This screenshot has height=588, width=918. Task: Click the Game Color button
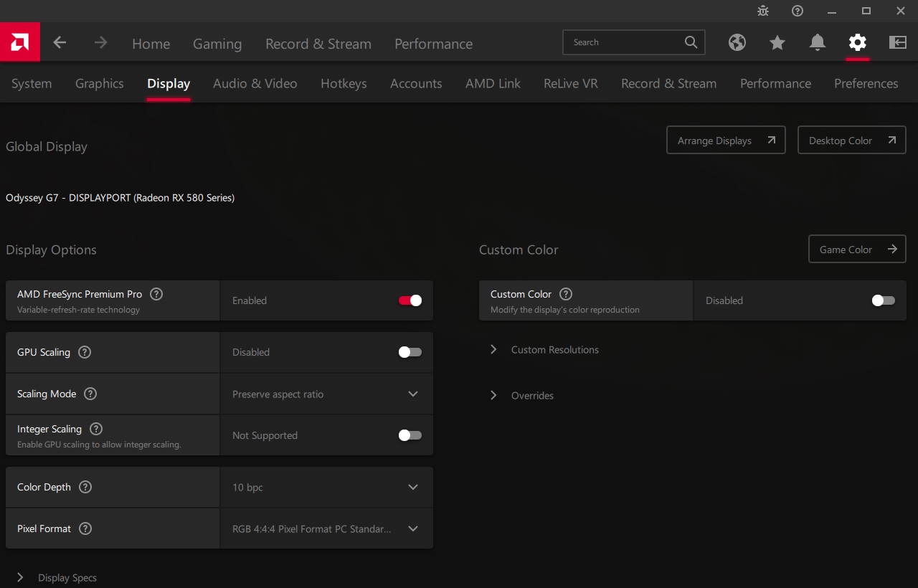(857, 250)
